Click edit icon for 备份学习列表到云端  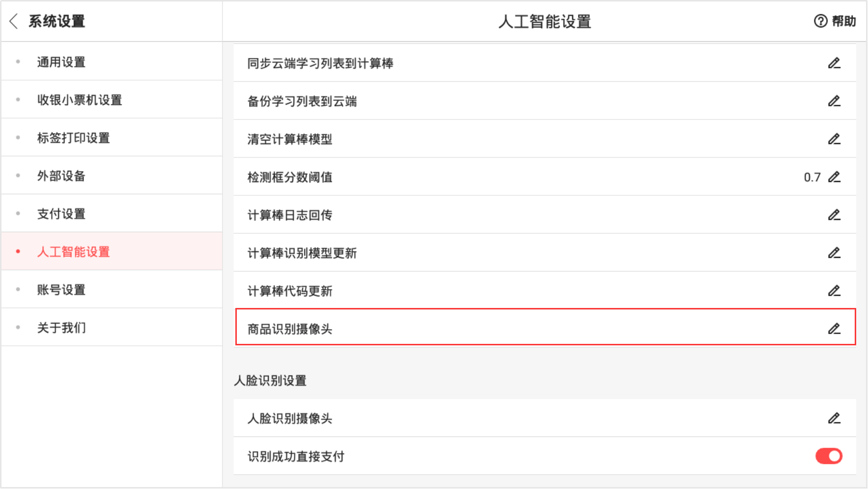click(834, 101)
